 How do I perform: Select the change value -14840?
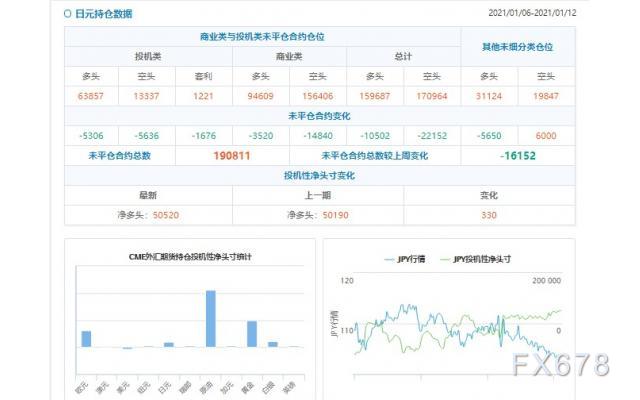pos(318,136)
